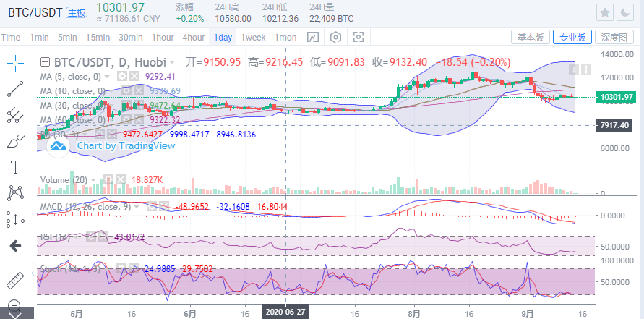The image size is (644, 319).
Task: Open settings gear for MACD indicator
Action: (151, 206)
